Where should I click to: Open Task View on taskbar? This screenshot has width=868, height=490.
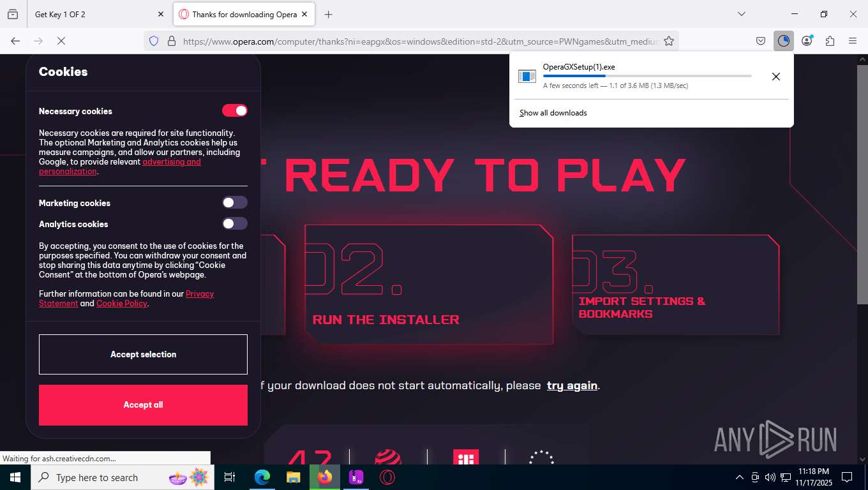click(x=230, y=477)
